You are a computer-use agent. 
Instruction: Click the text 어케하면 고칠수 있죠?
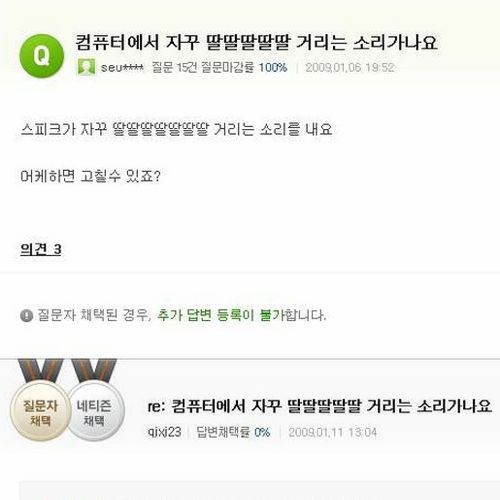(x=90, y=176)
